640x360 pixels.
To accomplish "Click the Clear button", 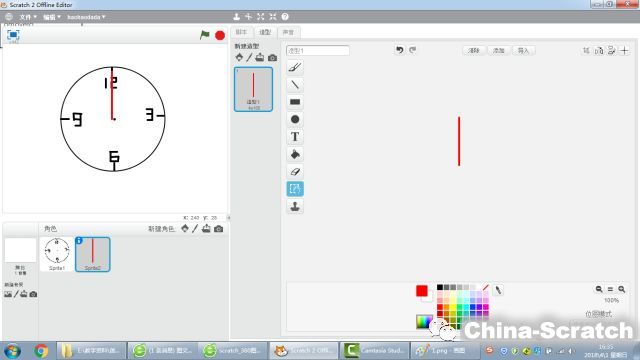I will (x=474, y=51).
